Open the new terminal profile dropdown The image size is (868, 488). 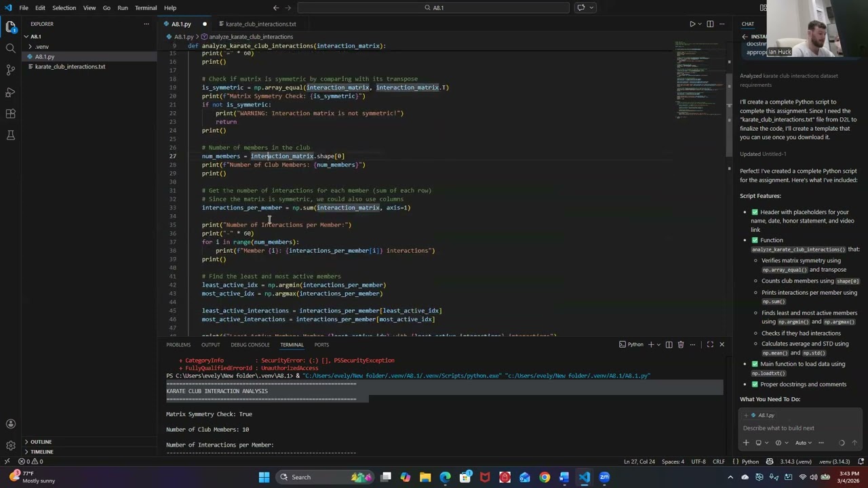click(658, 344)
